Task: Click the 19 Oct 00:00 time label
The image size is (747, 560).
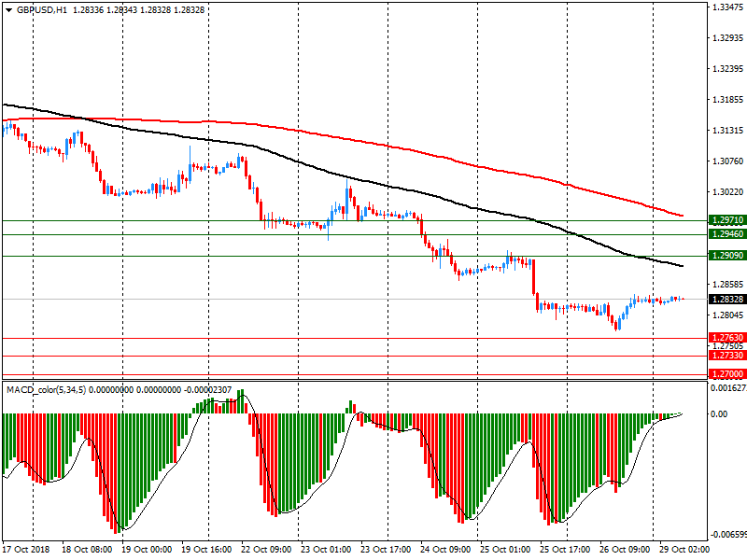Action: click(x=147, y=550)
